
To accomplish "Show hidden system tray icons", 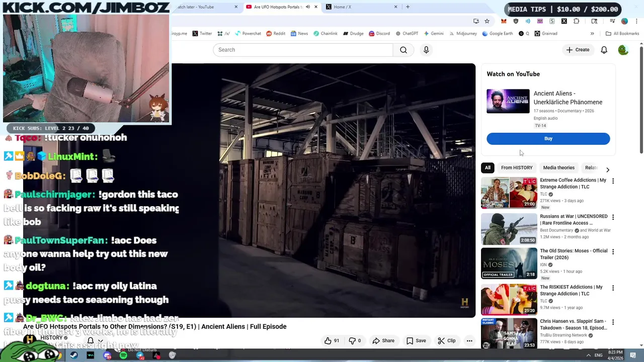I will tap(588, 355).
